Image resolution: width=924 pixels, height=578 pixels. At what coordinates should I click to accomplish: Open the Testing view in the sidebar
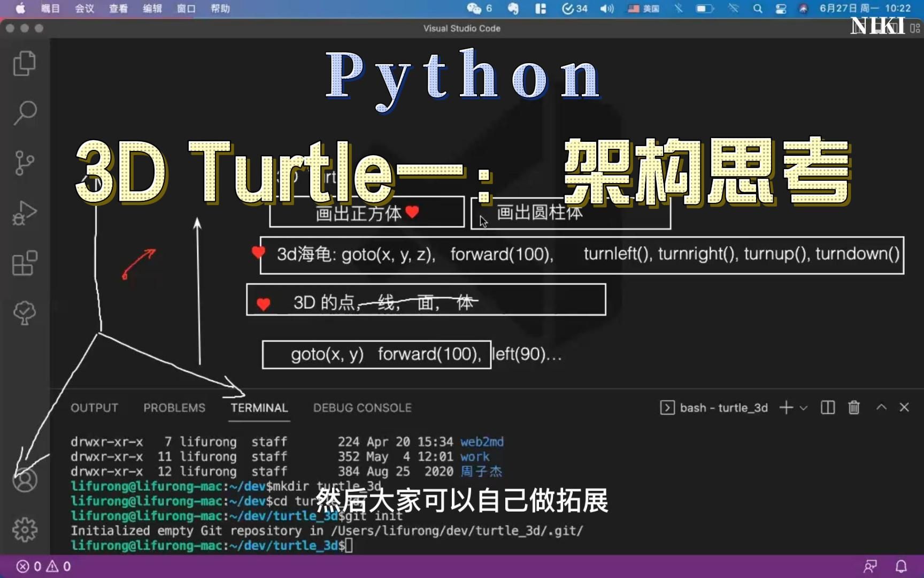coord(24,313)
